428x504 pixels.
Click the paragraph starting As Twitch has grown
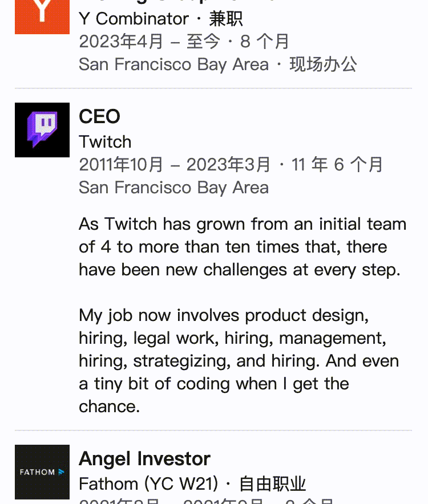243,247
